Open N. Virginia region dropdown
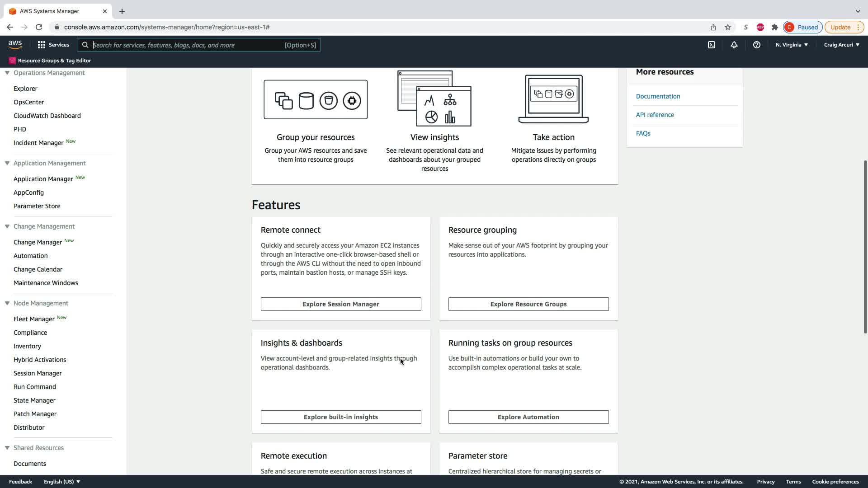 coord(791,45)
